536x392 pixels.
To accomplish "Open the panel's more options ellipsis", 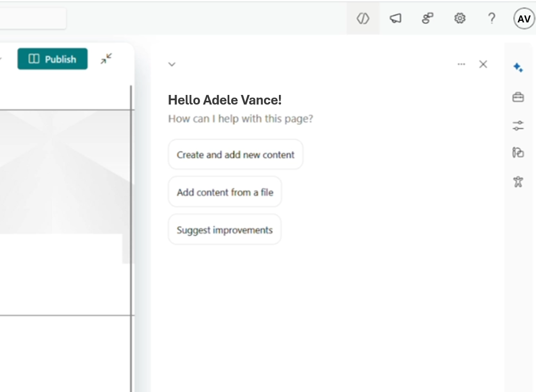I will click(x=461, y=65).
